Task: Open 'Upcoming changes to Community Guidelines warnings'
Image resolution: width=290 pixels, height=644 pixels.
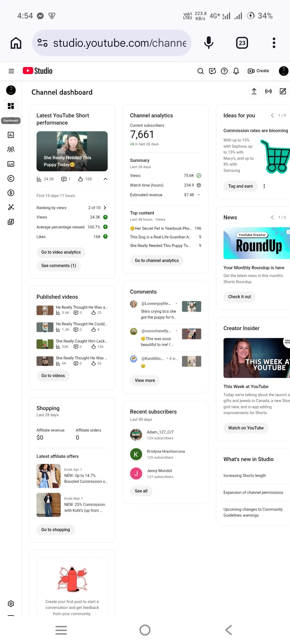Action: 253,512
